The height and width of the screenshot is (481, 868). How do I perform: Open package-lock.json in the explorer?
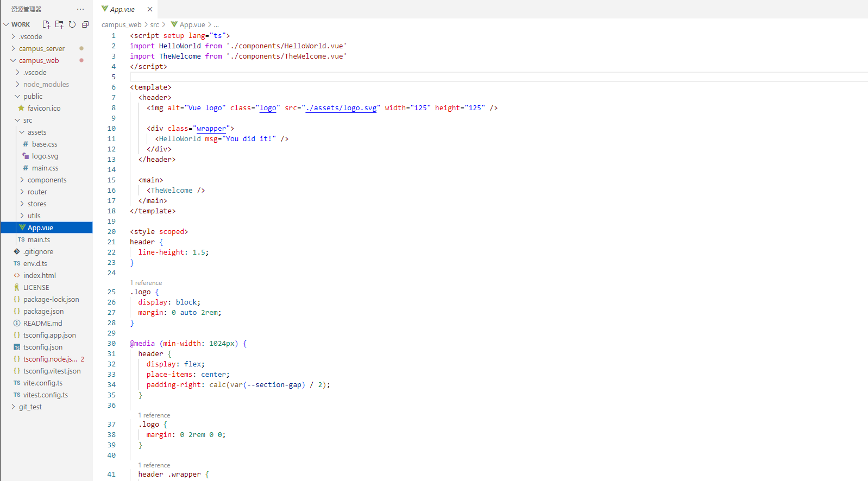51,300
